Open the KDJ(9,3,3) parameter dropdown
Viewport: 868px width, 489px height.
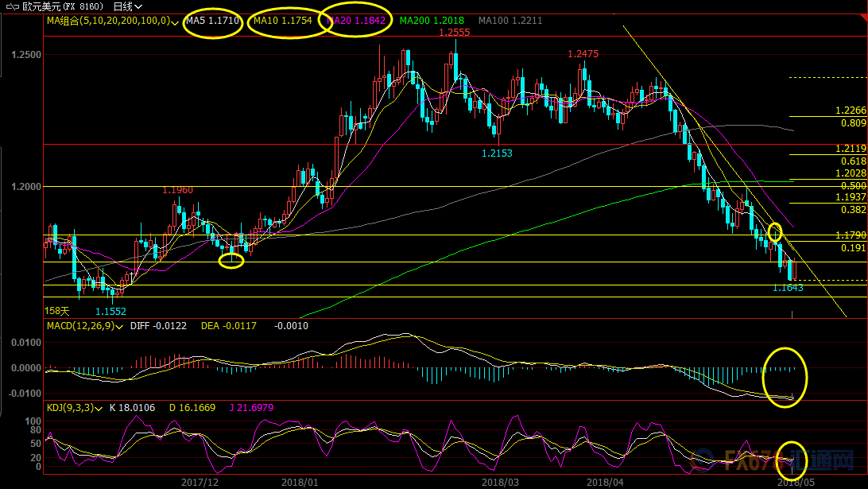(99, 408)
